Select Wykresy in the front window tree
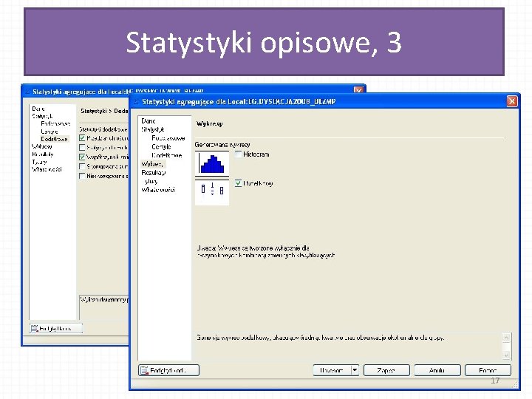 point(152,164)
